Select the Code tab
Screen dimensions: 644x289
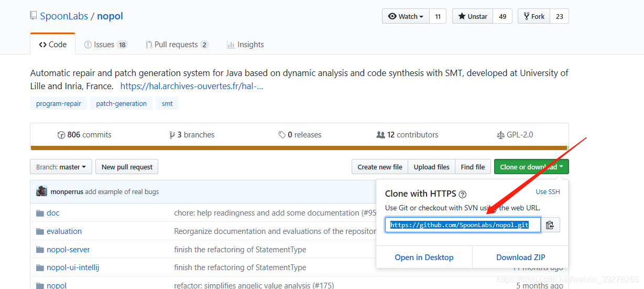point(53,45)
